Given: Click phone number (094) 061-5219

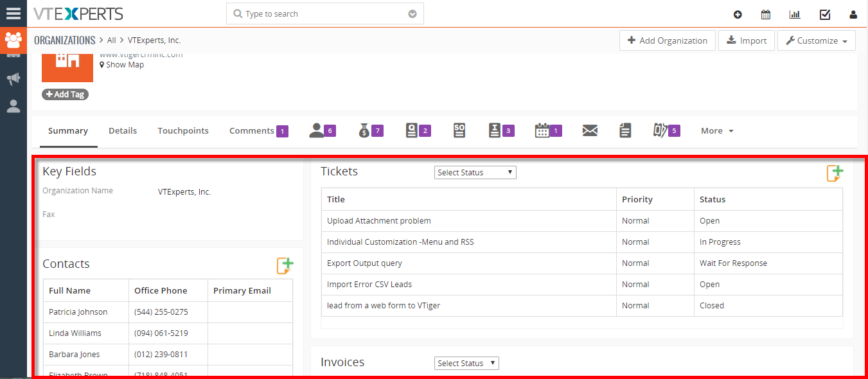Looking at the screenshot, I should point(161,333).
